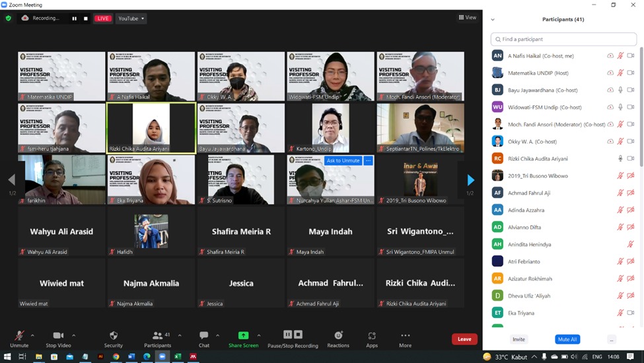
Task: Open the View layout menu
Action: pos(467,18)
